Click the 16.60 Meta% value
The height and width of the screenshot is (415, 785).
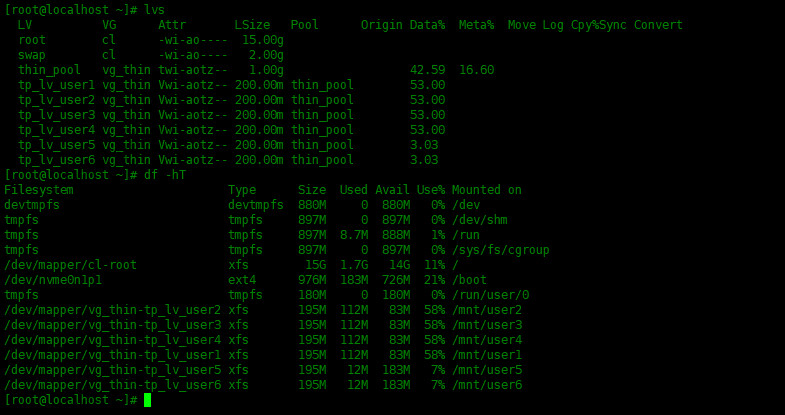pyautogui.click(x=476, y=70)
